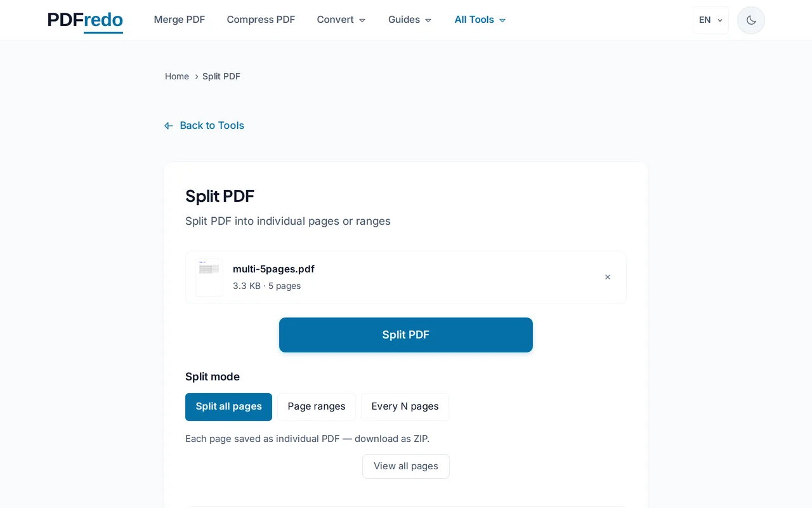Go to Home via breadcrumb
812x508 pixels.
coord(177,76)
